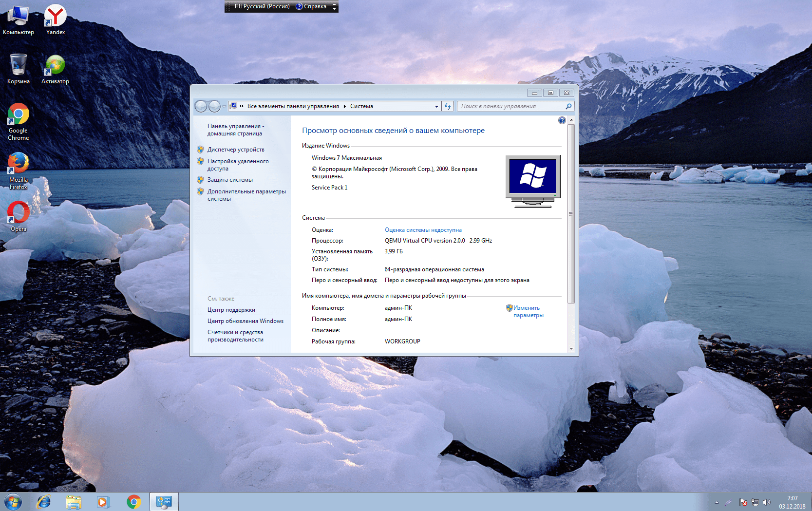Open Диспетчер устройств link
Screen dimensions: 812x511
coord(236,150)
